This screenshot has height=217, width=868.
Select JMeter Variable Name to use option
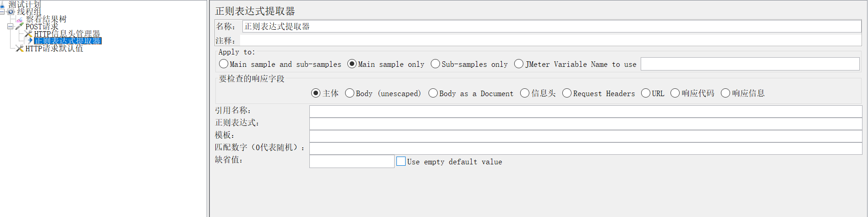575,64
